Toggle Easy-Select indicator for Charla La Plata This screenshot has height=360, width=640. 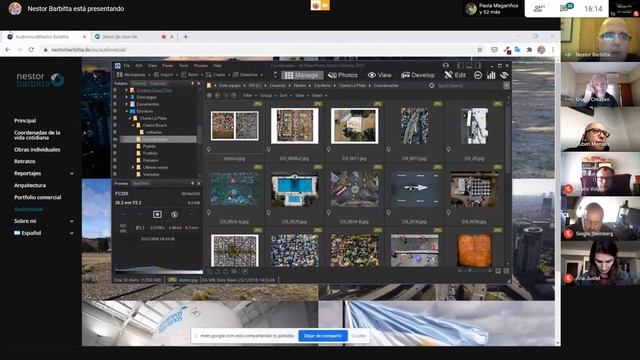[x=115, y=118]
